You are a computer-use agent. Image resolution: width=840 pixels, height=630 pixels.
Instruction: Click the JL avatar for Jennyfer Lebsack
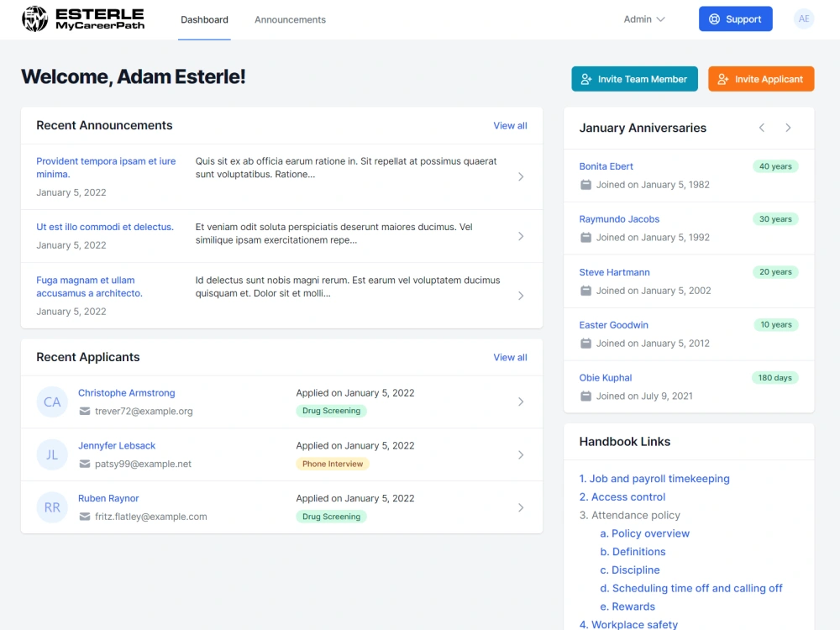[x=52, y=454]
